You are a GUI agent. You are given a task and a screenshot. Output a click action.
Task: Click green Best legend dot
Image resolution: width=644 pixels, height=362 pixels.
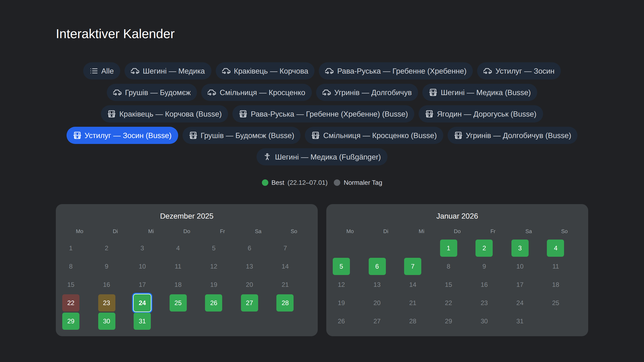pyautogui.click(x=265, y=183)
